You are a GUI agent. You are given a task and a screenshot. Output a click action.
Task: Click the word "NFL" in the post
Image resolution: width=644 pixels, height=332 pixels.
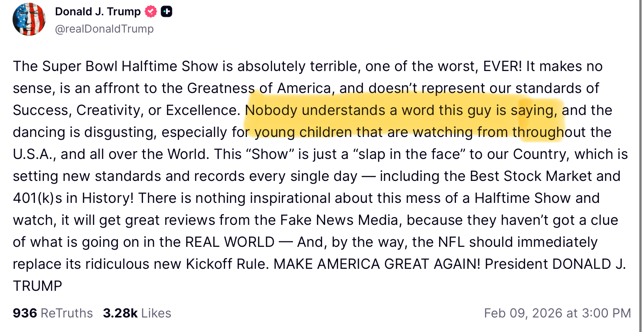pyautogui.click(x=451, y=242)
